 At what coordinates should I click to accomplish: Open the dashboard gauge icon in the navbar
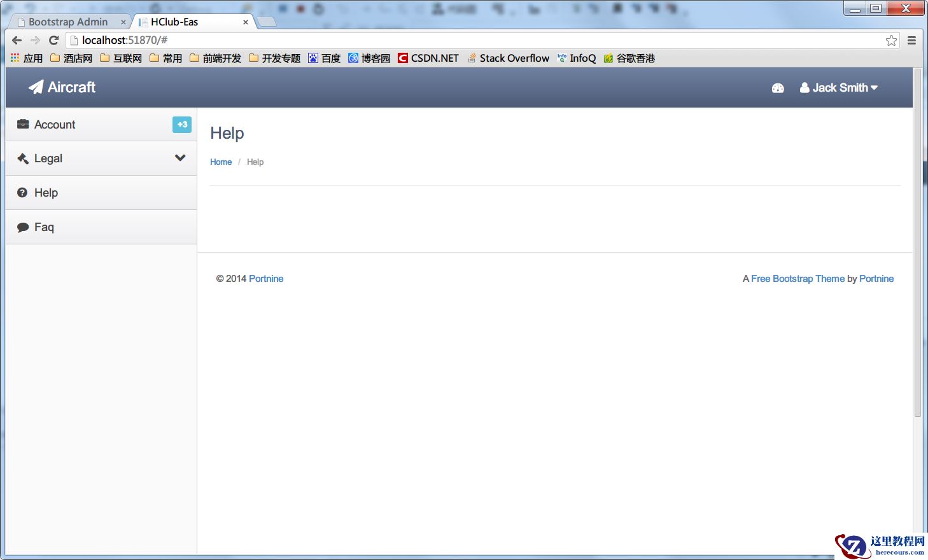pos(778,88)
